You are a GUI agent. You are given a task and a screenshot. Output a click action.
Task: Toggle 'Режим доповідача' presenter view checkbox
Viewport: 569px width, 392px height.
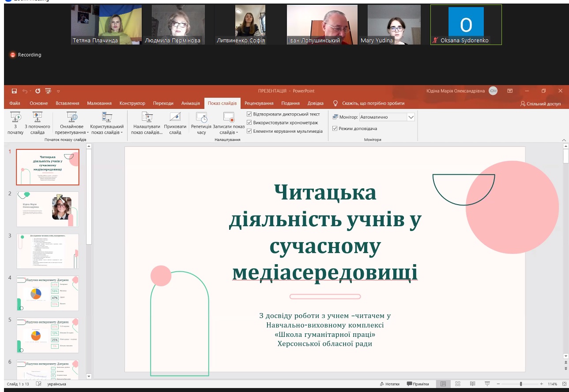pyautogui.click(x=335, y=128)
